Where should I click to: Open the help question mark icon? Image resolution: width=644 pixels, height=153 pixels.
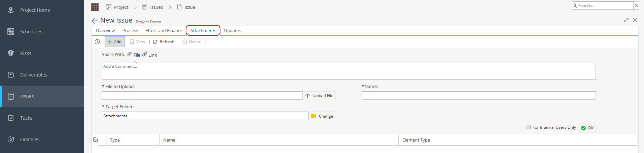pyautogui.click(x=97, y=42)
